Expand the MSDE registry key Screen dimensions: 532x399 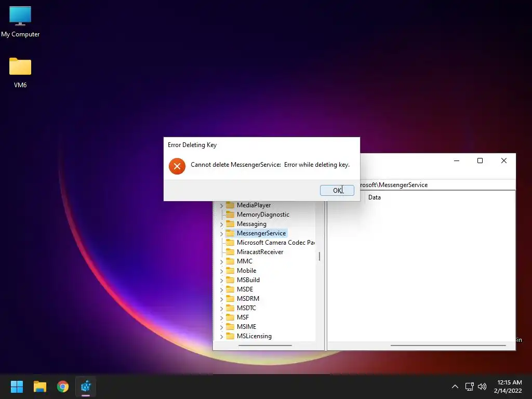[x=221, y=290]
